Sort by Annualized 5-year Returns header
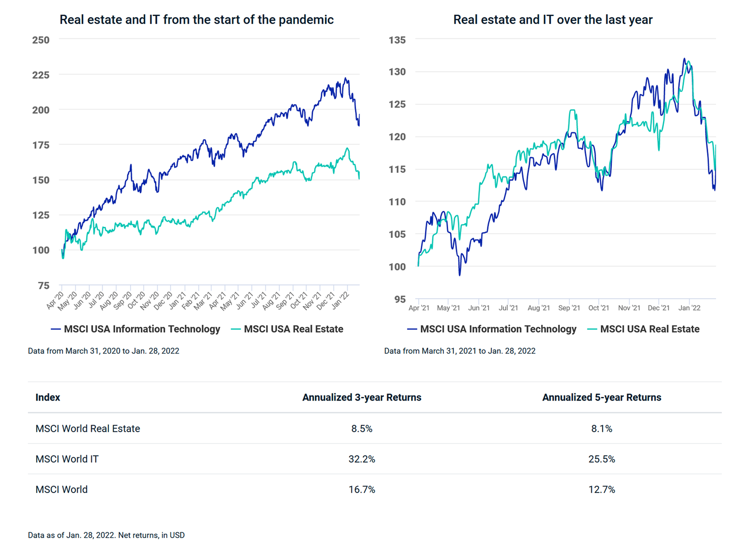Image resolution: width=754 pixels, height=560 pixels. click(x=601, y=397)
